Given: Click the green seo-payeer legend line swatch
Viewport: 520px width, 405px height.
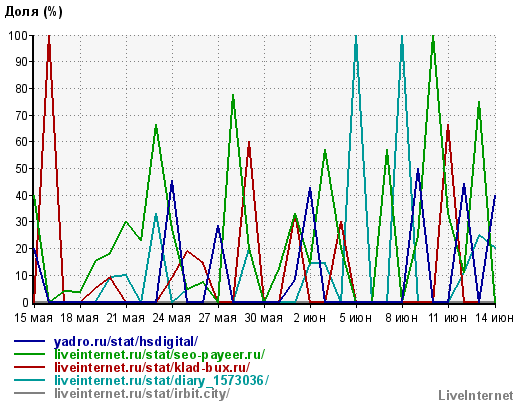Looking at the screenshot, I should click(29, 354).
